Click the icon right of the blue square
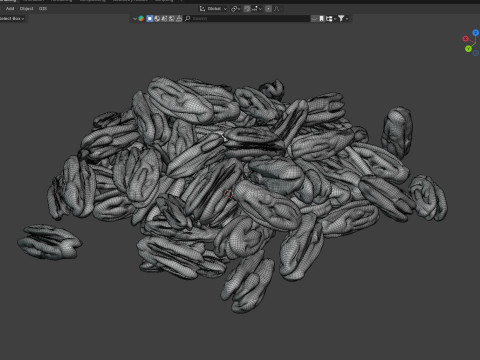The height and width of the screenshot is (360, 480). click(157, 19)
